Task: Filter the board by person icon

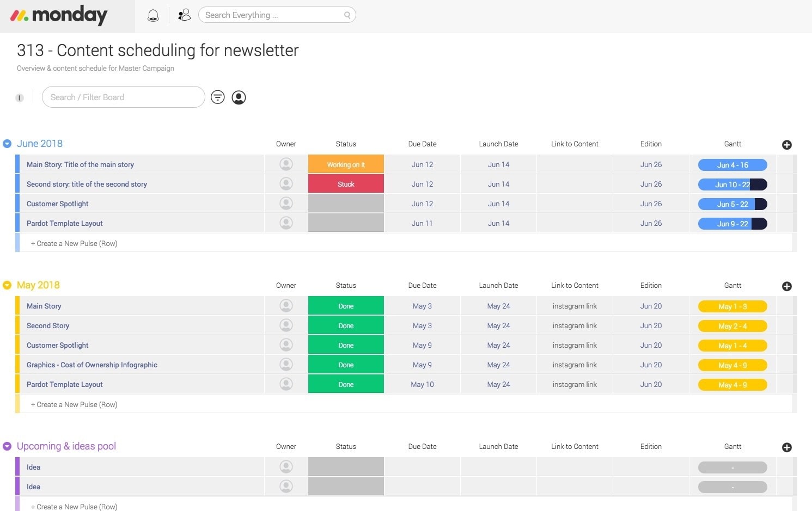Action: 239,97
